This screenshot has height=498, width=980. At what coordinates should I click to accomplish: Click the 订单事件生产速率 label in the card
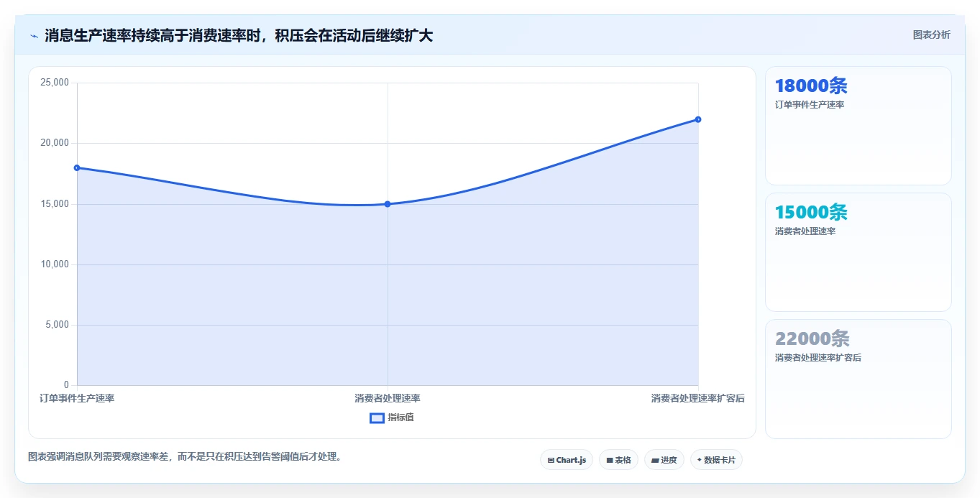[810, 105]
